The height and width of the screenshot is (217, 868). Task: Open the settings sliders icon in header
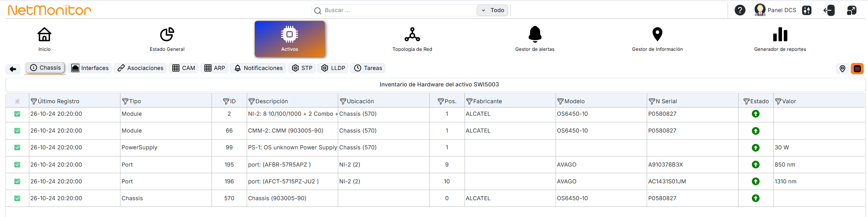click(x=807, y=10)
